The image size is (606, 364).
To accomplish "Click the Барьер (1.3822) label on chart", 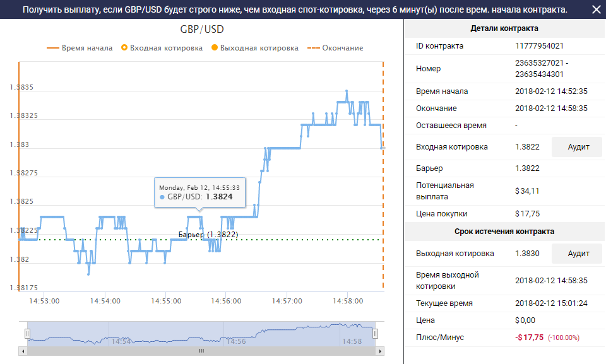I will tap(208, 235).
